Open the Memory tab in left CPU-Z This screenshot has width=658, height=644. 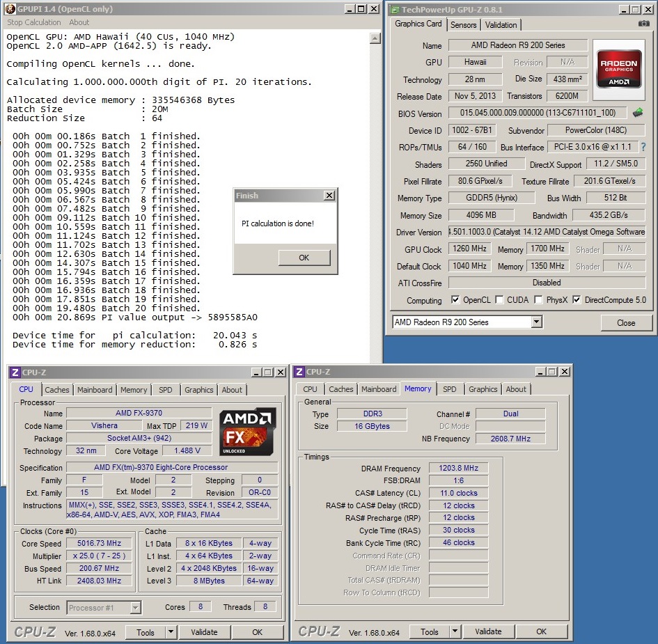134,390
